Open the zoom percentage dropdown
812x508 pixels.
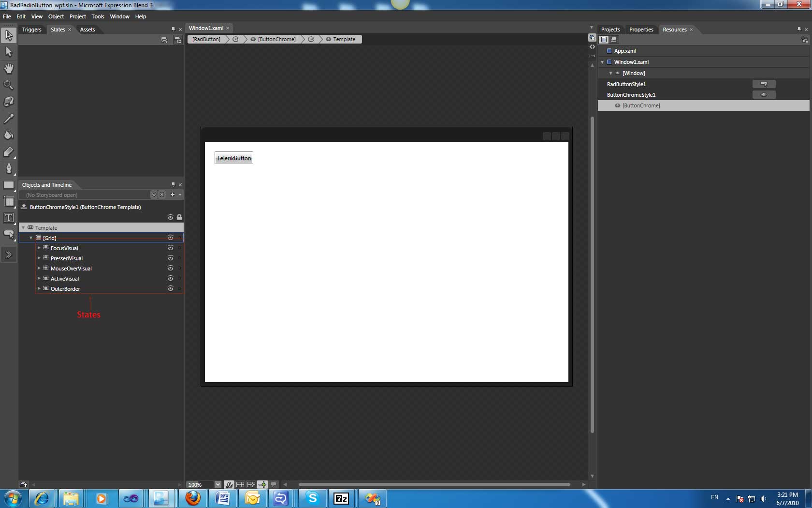tap(217, 484)
